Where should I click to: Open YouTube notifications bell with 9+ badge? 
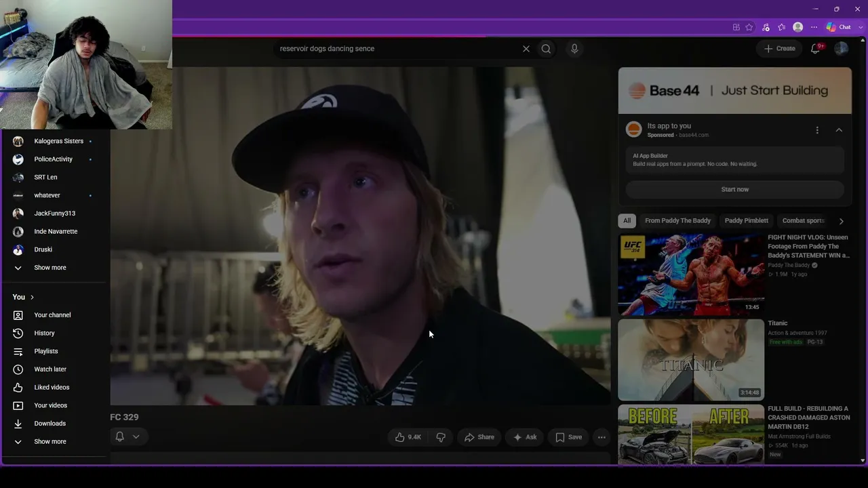[816, 48]
